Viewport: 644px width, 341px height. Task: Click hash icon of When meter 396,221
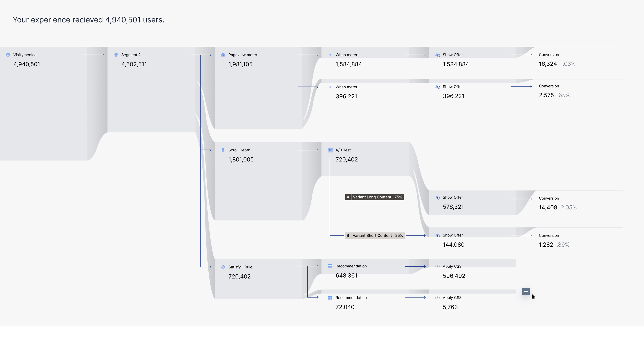330,87
